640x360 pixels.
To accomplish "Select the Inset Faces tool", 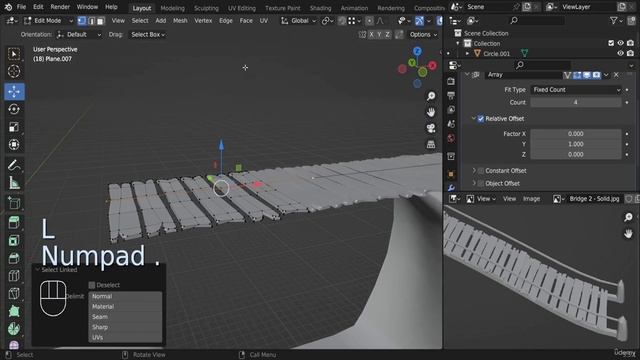I will (x=14, y=240).
